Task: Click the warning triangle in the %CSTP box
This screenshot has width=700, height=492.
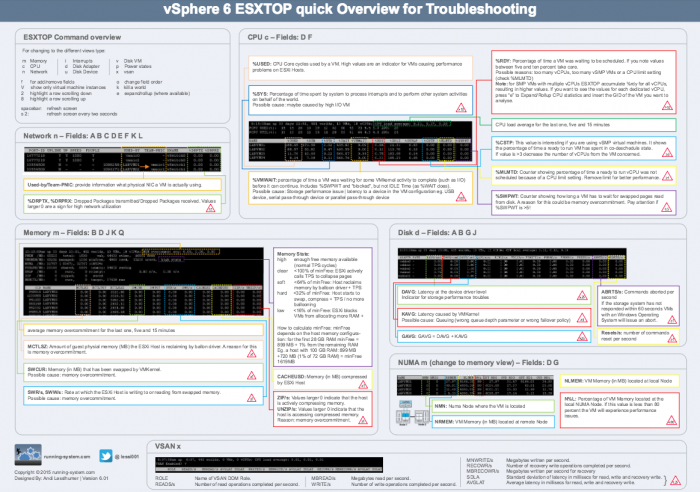Action: click(667, 153)
